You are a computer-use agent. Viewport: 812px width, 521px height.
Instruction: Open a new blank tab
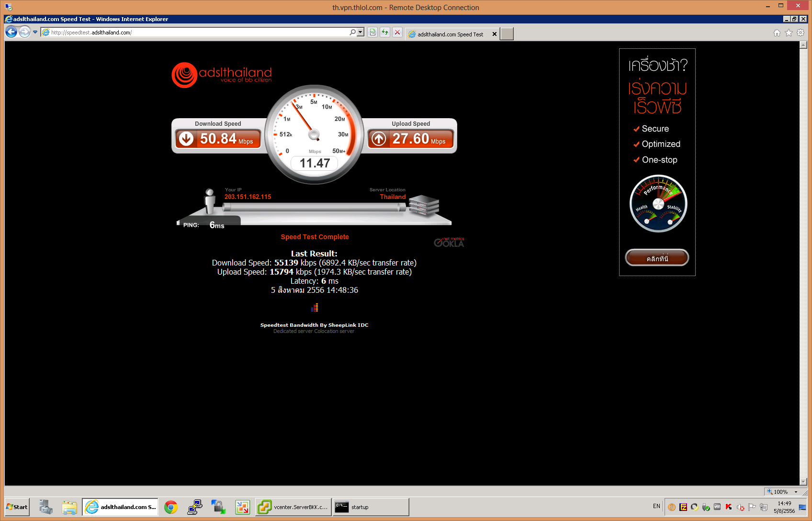click(507, 34)
